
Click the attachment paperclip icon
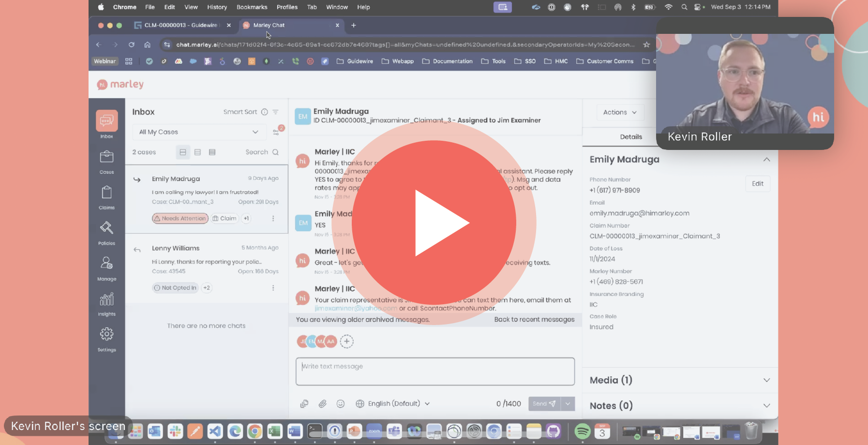point(322,404)
